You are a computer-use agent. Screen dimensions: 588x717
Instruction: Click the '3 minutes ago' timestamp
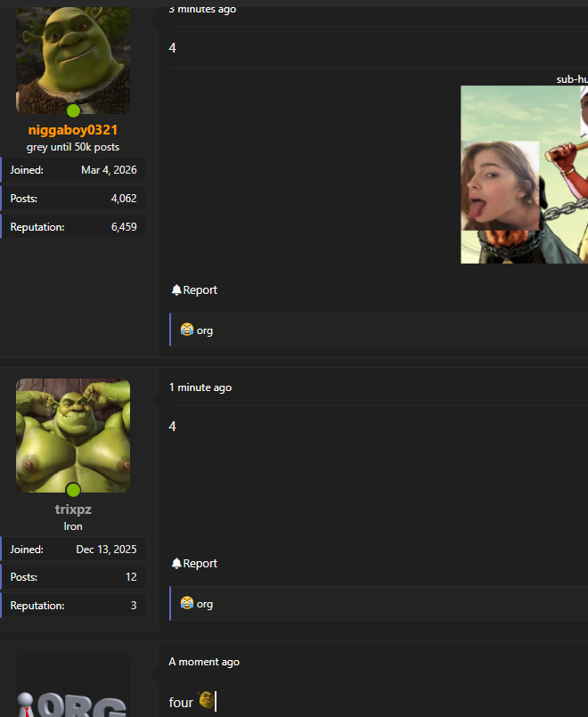click(202, 9)
